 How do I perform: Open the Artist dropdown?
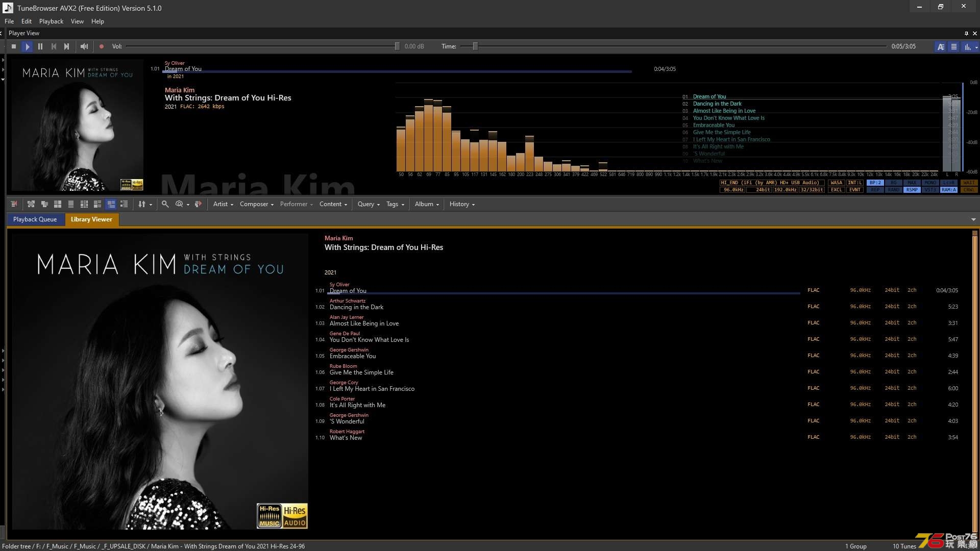[223, 204]
